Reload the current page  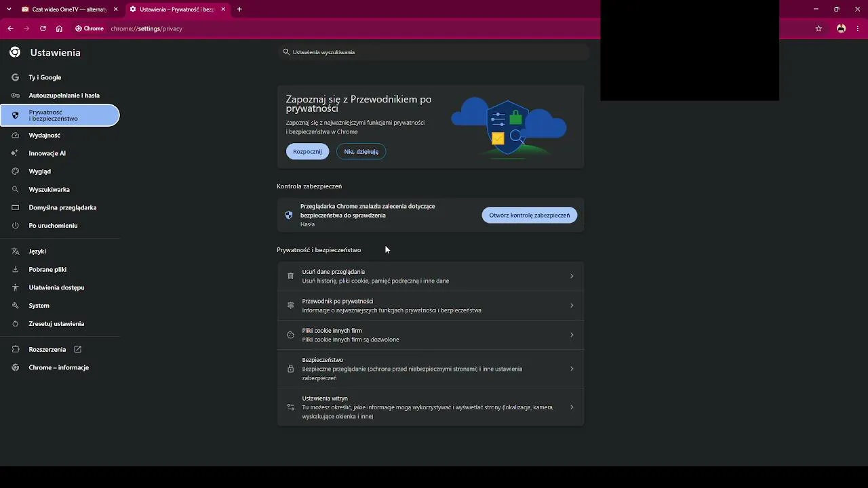43,28
